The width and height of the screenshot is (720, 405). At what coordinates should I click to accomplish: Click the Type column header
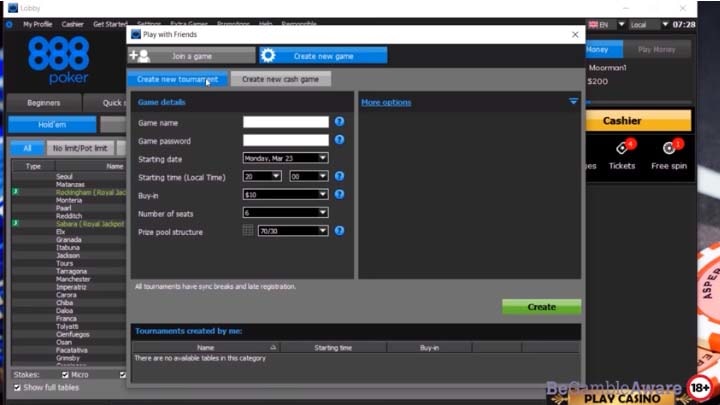click(33, 166)
